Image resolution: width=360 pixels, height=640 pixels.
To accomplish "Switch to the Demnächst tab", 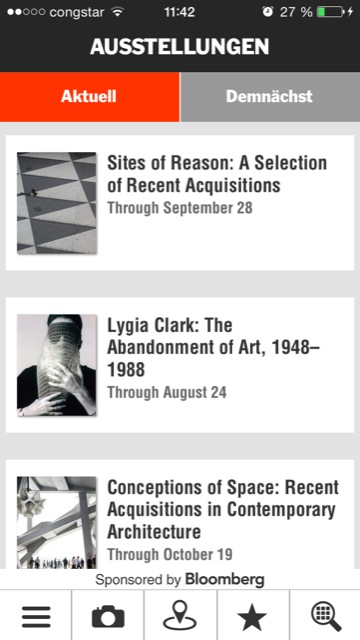I will 270,97.
